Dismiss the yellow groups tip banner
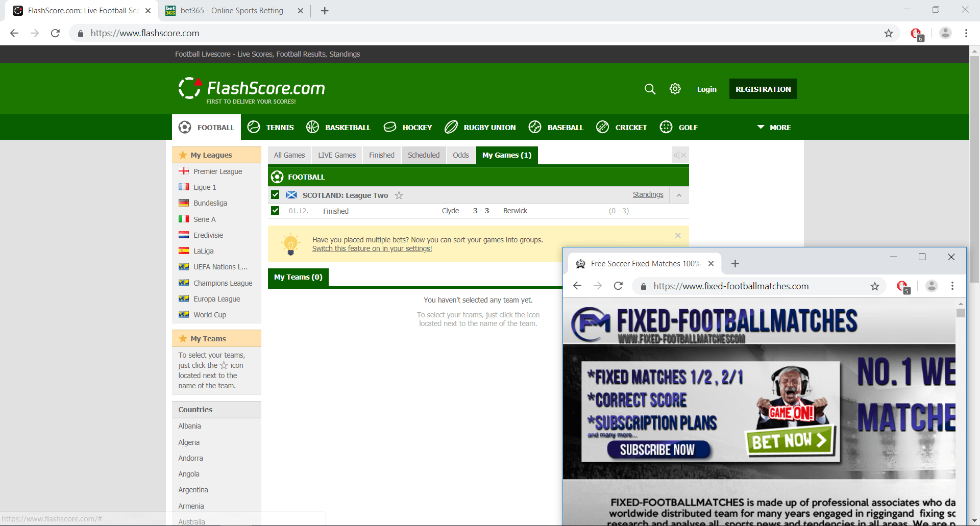Viewport: 980px width, 526px height. pyautogui.click(x=678, y=235)
